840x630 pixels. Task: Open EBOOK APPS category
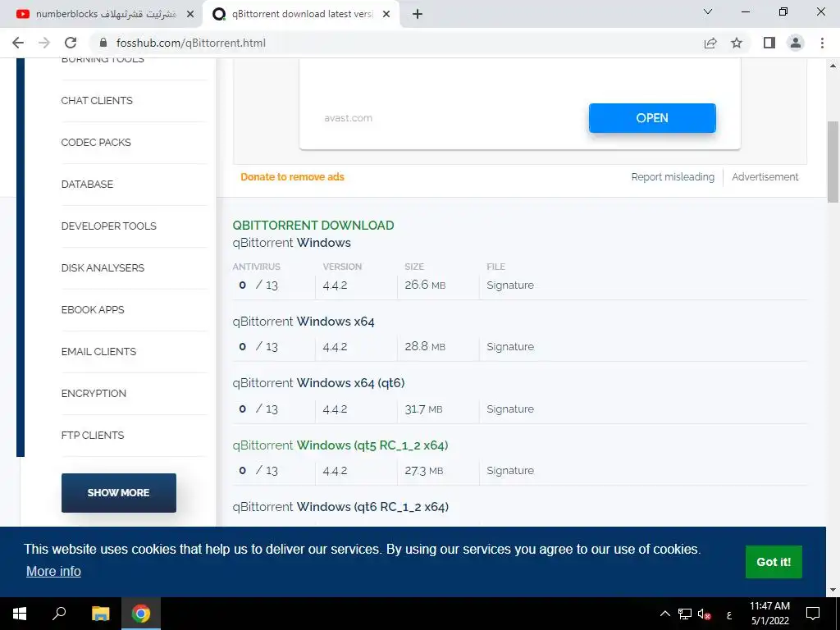(x=92, y=309)
